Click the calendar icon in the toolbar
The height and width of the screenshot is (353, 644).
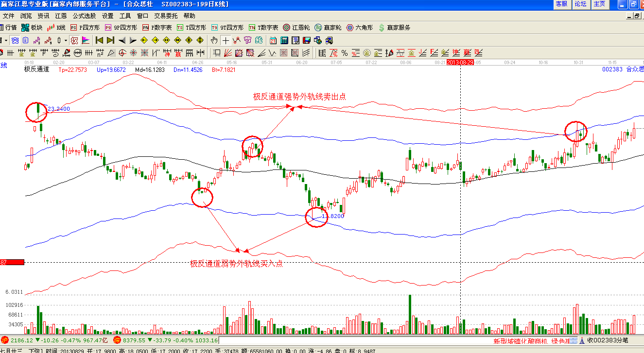pos(273,40)
